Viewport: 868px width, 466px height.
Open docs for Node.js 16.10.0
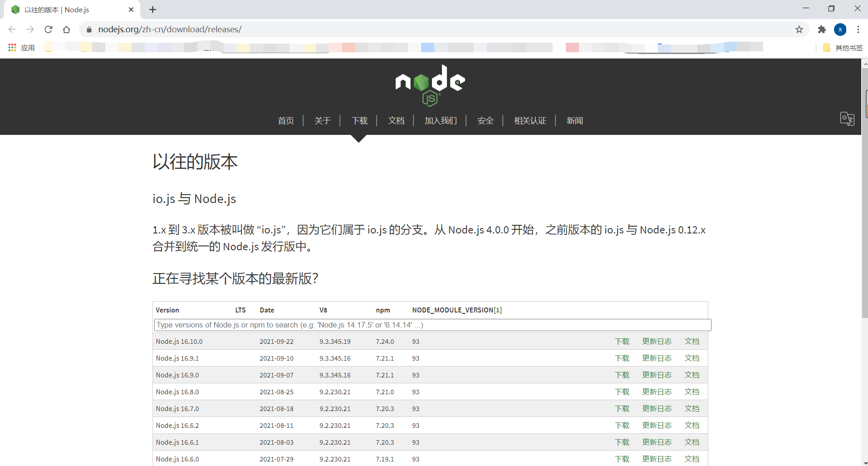click(x=692, y=342)
